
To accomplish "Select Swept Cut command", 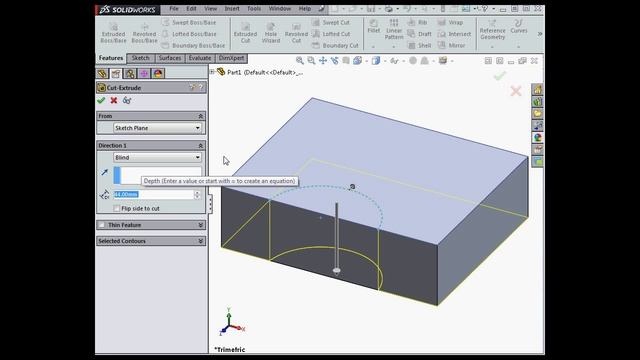I will tap(331, 22).
